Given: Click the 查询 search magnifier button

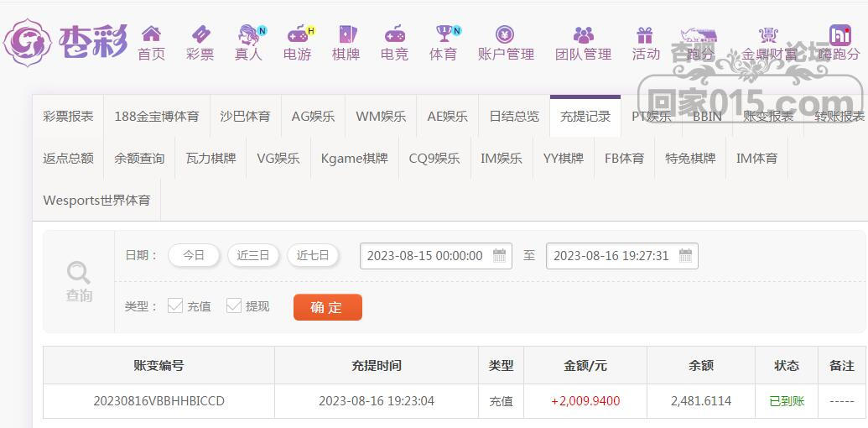Looking at the screenshot, I should (79, 281).
